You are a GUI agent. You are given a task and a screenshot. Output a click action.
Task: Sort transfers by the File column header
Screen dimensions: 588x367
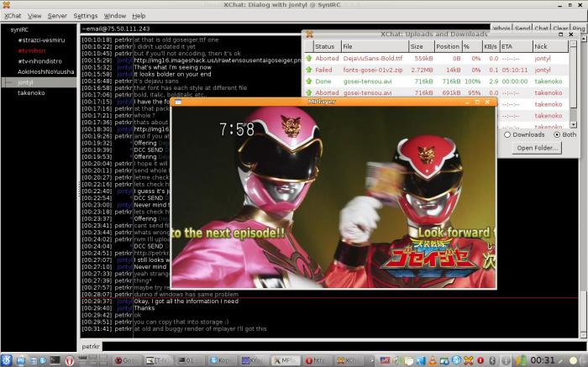point(375,46)
